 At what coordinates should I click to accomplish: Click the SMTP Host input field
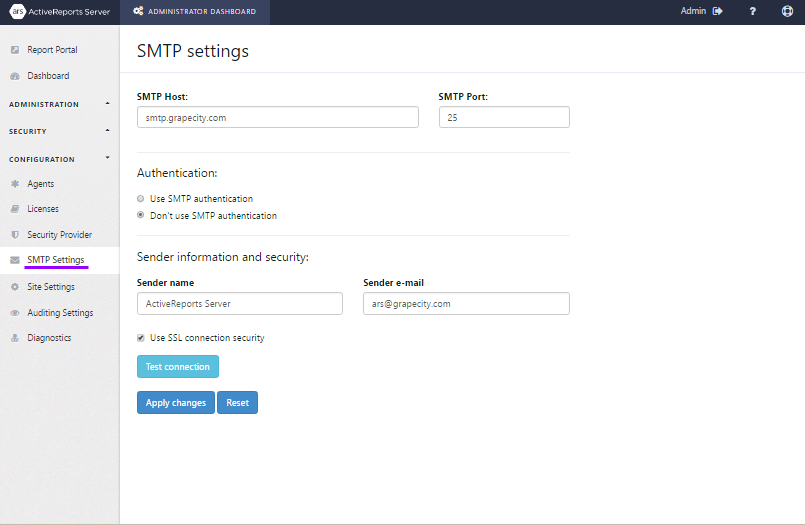[x=278, y=118]
